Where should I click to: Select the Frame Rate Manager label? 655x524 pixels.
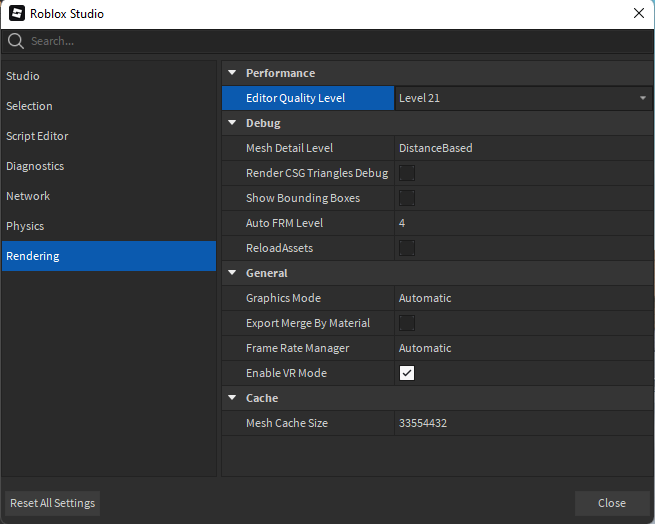[x=297, y=348]
